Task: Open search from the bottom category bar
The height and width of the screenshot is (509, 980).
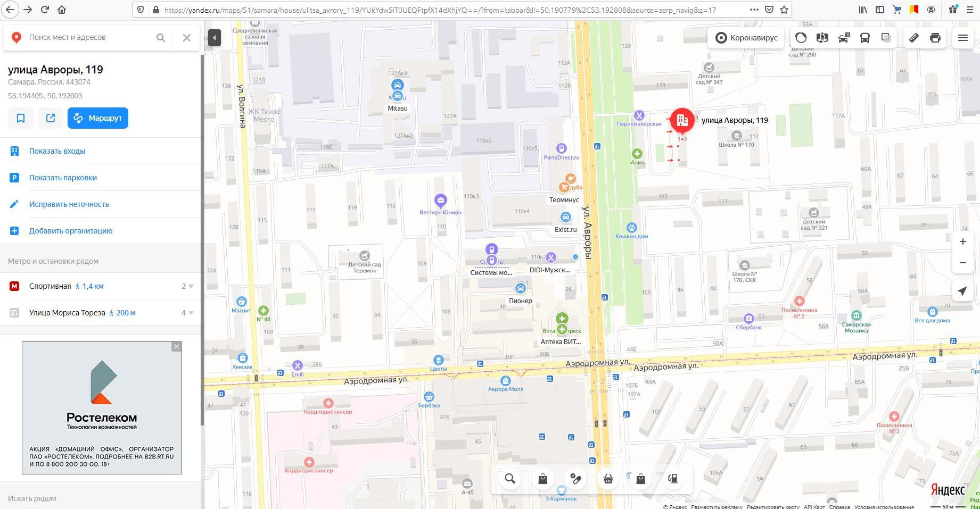Action: (510, 479)
